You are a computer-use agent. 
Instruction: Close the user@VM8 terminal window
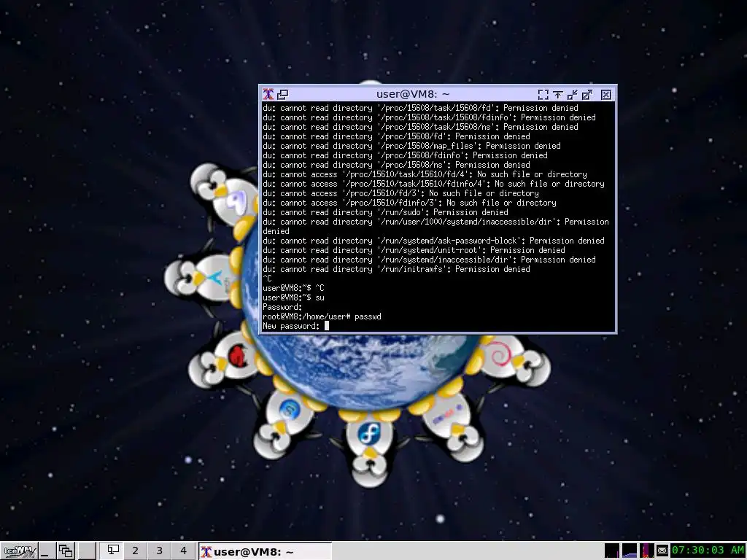606,95
